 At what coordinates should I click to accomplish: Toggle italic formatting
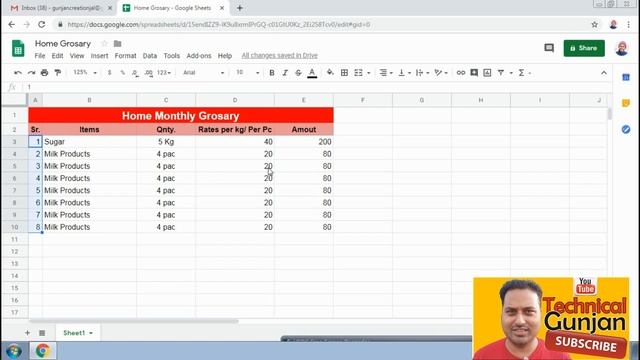coord(285,73)
